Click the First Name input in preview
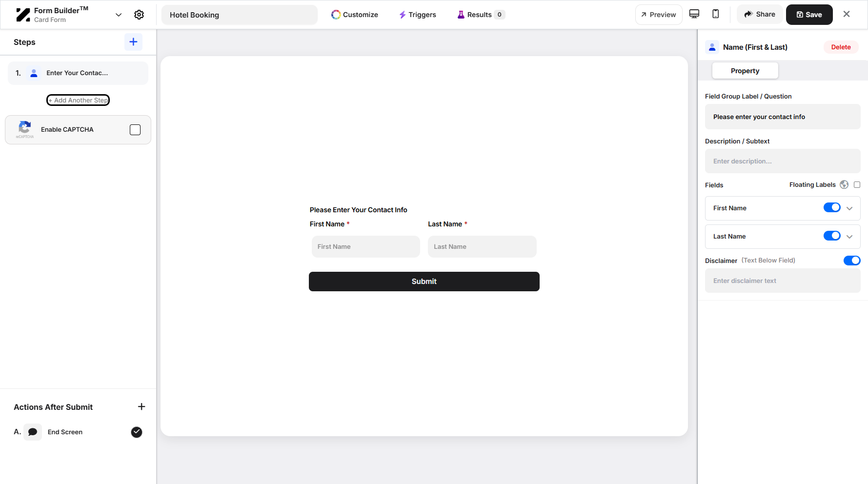Screen dimensions: 868x484 (x=366, y=246)
